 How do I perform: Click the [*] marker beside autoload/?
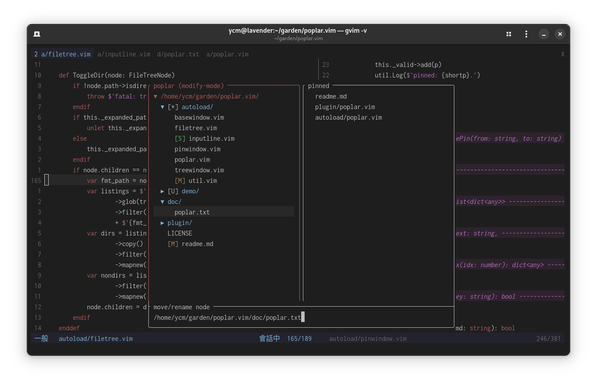[173, 107]
